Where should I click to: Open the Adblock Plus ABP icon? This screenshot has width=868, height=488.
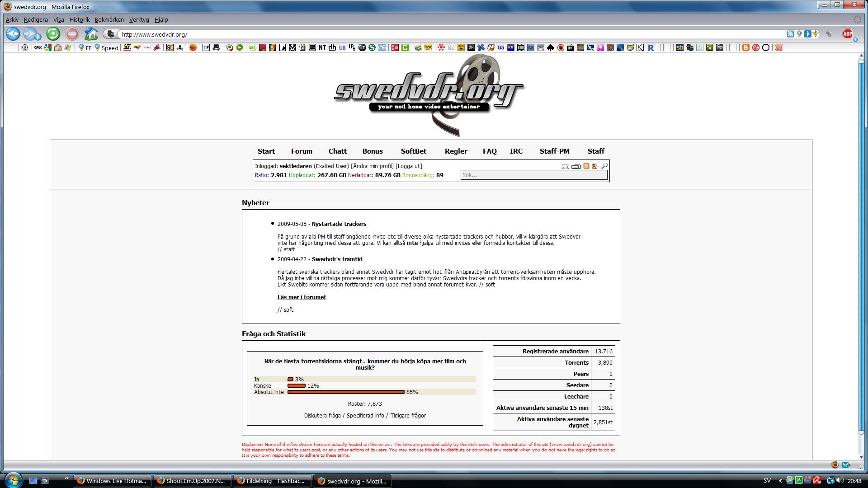click(x=847, y=34)
